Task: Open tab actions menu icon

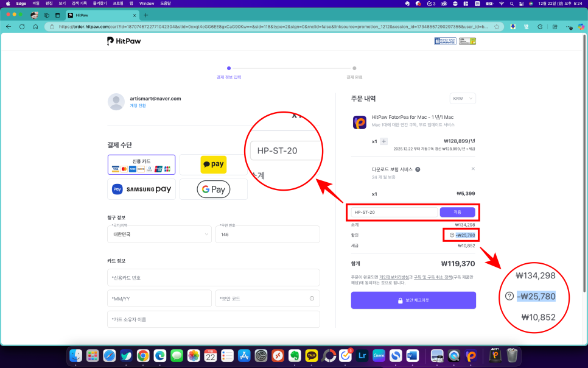Action: 57,15
